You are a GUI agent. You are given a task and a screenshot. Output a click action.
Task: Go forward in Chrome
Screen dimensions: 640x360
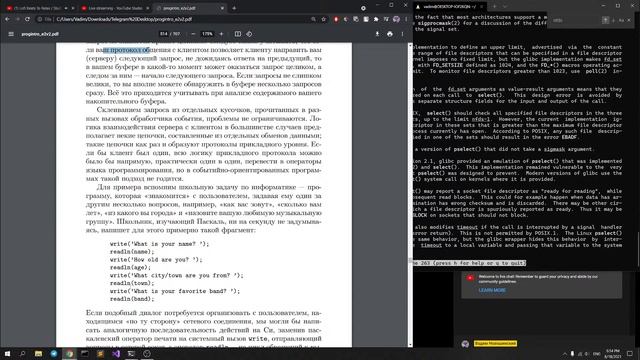click(18, 19)
